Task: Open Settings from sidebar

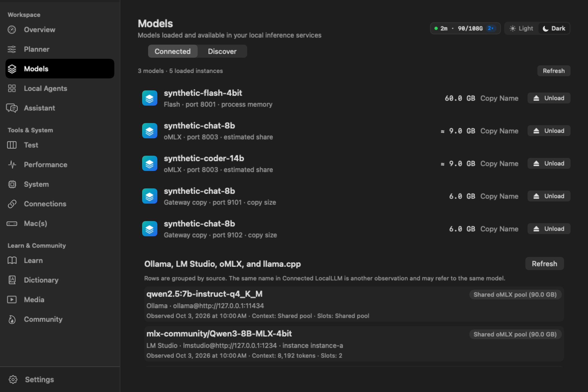Action: point(60,379)
